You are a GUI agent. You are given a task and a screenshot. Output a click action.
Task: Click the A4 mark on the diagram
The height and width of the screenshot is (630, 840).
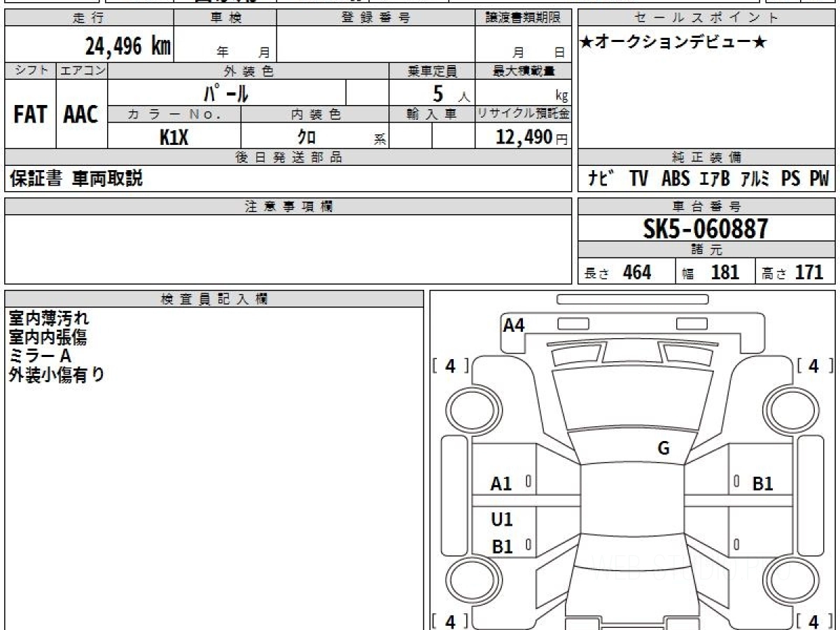514,325
